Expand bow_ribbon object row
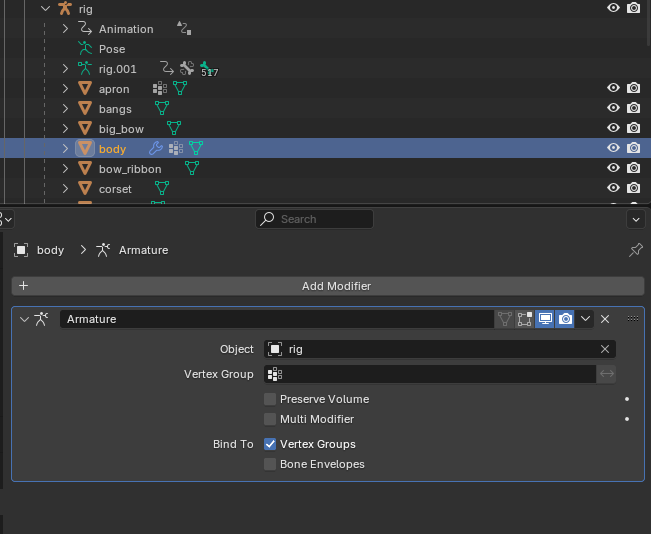Screen dimensions: 651x534 (65, 168)
